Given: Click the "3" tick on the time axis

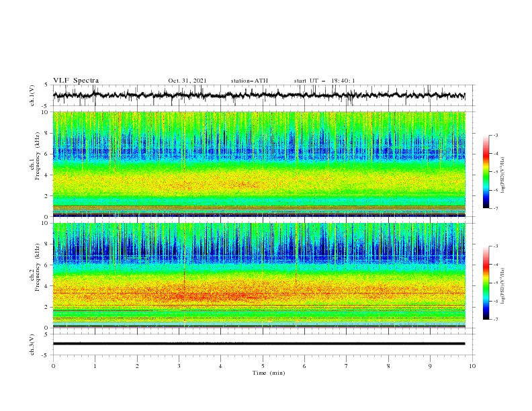Looking at the screenshot, I should (179, 366).
